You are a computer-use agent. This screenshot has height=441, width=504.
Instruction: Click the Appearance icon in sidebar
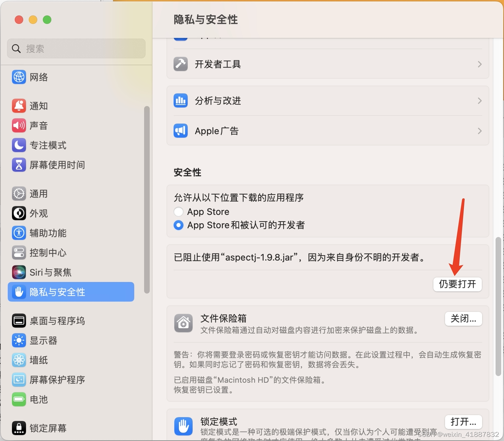19,213
